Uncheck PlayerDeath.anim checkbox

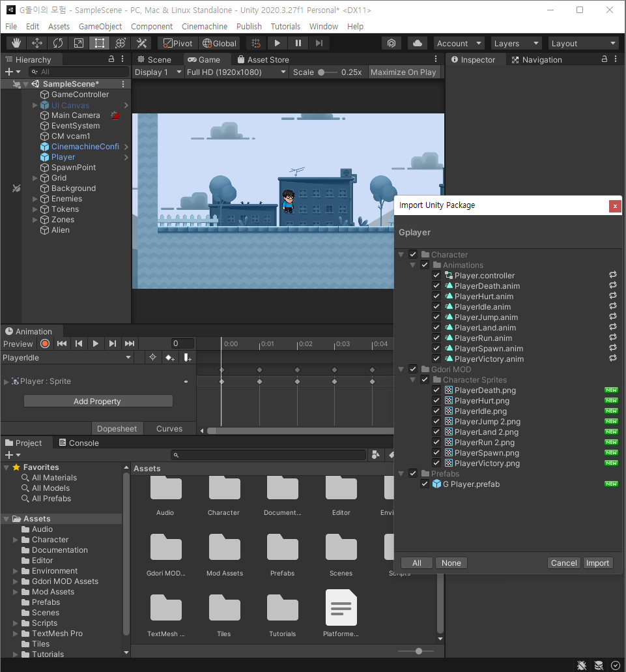[436, 285]
